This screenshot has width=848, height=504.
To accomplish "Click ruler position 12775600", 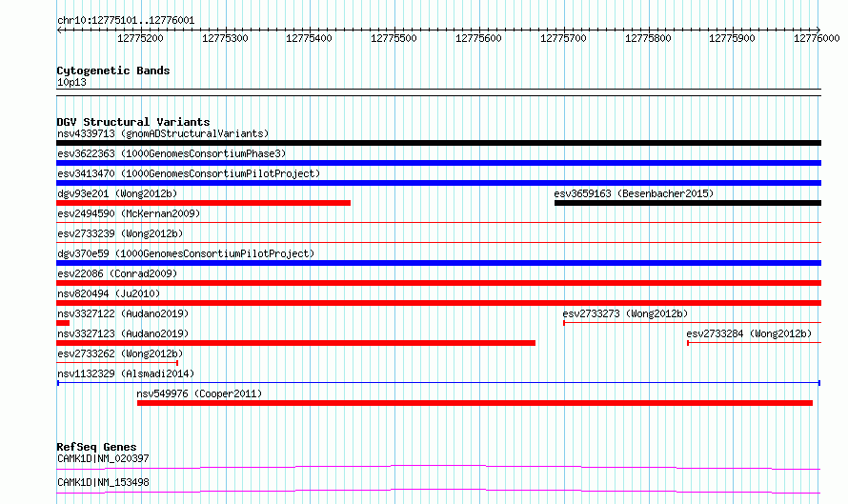I will [478, 38].
